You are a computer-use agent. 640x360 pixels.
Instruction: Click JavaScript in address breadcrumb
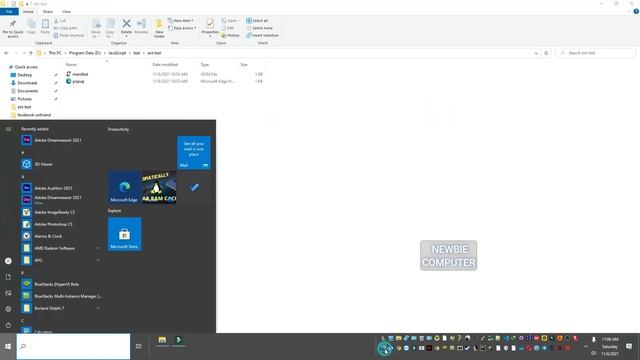click(117, 53)
